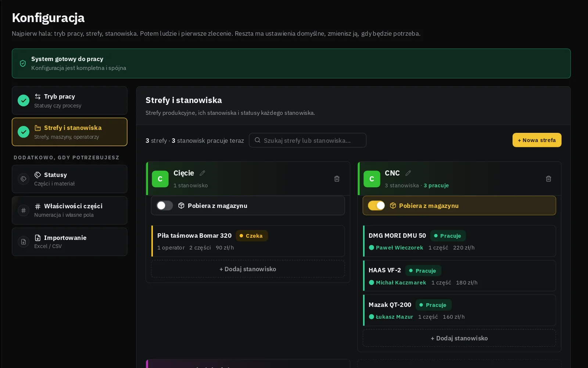Click the box icon in CNC Pobiera z magazynu

(393, 206)
